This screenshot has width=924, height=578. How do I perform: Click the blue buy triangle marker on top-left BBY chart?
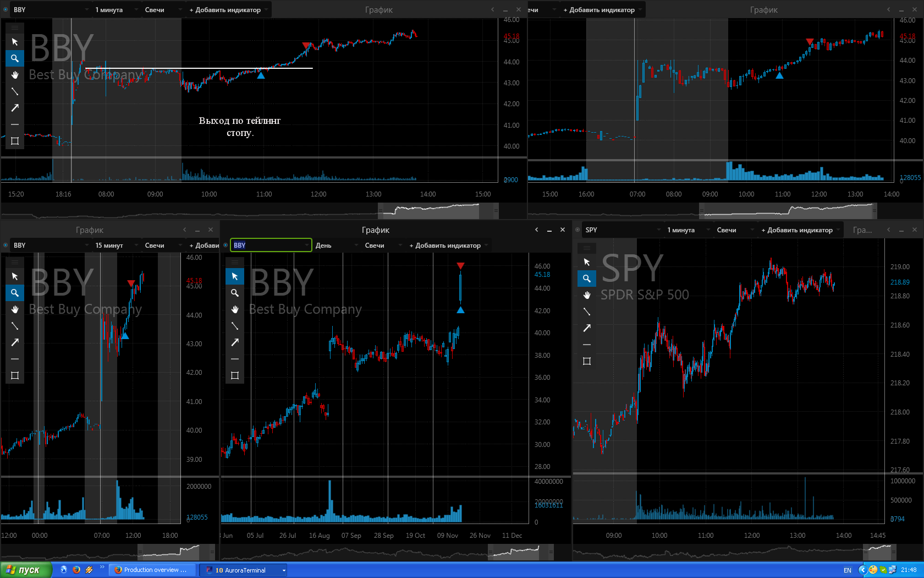click(261, 75)
